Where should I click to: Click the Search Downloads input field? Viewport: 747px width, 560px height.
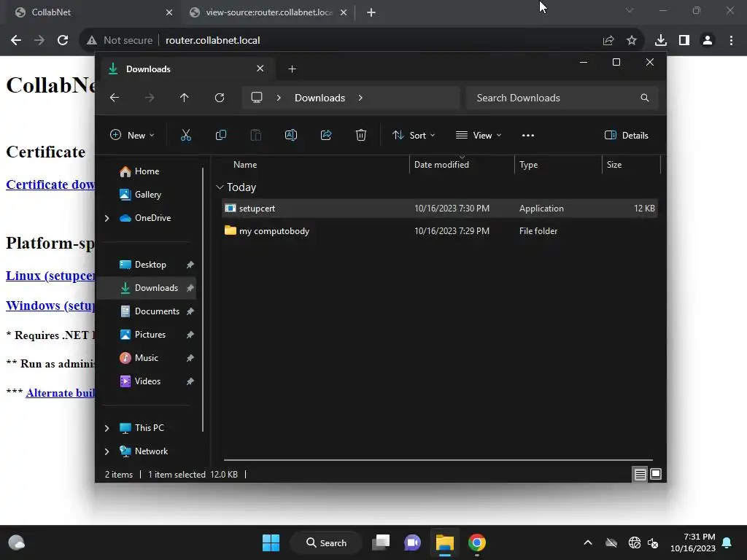562,98
